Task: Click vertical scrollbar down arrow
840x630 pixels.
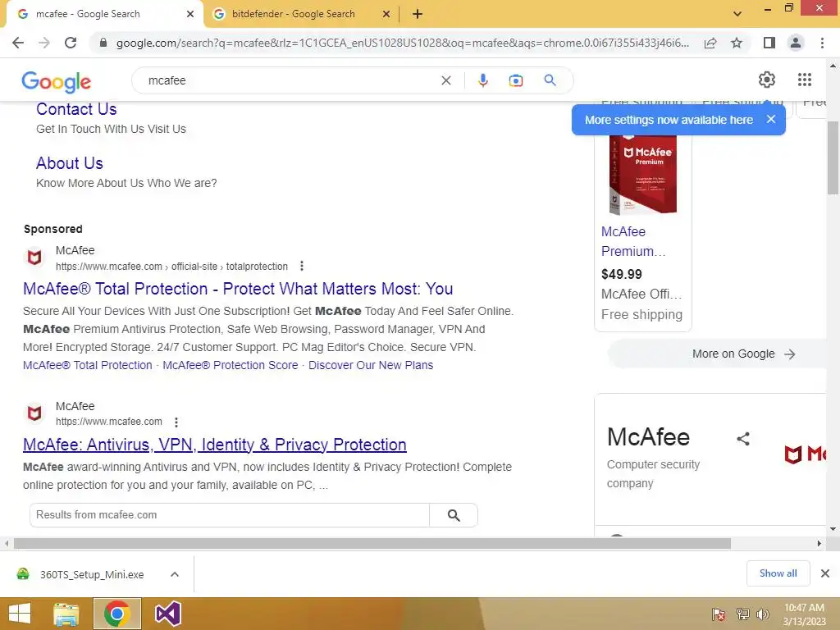Action: (833, 529)
